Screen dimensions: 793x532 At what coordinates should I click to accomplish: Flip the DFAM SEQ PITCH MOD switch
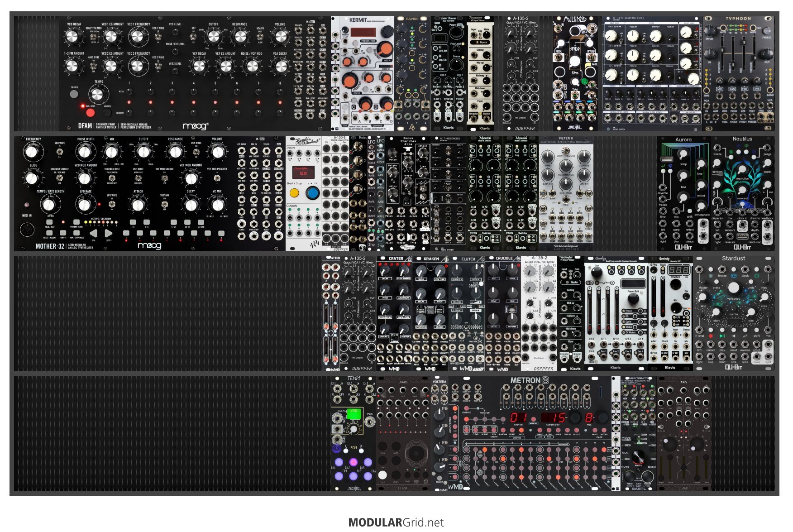(94, 36)
